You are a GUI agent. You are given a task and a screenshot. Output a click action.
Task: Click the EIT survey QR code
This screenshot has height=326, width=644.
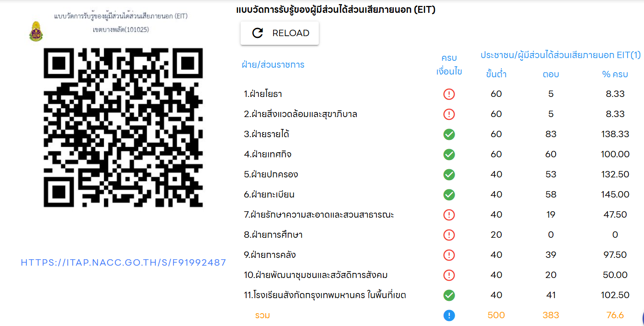pyautogui.click(x=123, y=128)
